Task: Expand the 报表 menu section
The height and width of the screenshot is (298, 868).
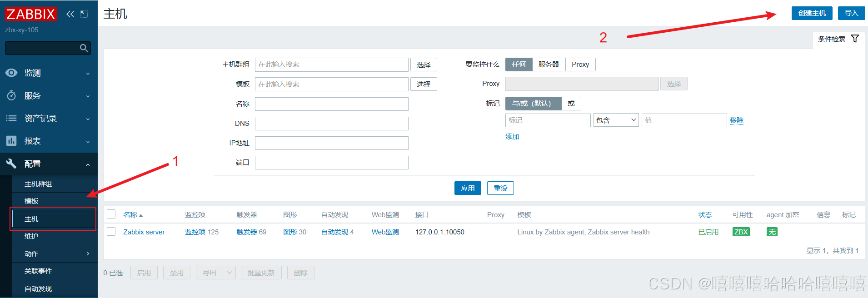Action: [x=88, y=142]
